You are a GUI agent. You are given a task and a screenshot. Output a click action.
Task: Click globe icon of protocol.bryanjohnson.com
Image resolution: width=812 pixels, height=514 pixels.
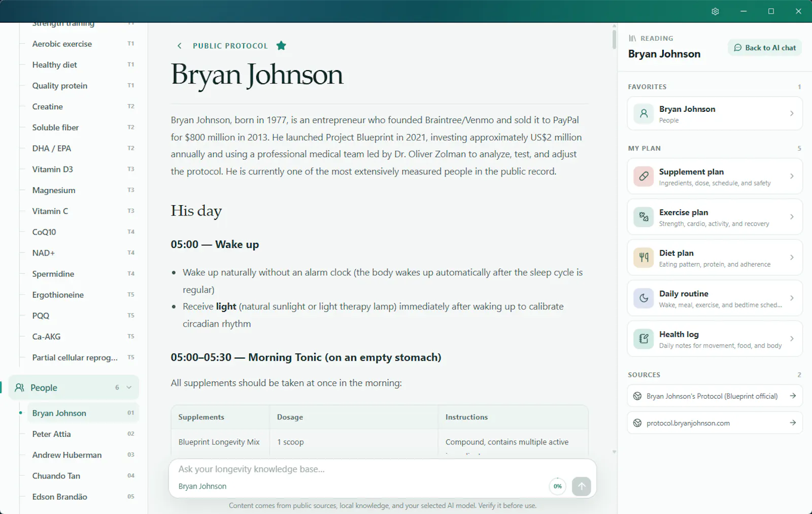[637, 423]
